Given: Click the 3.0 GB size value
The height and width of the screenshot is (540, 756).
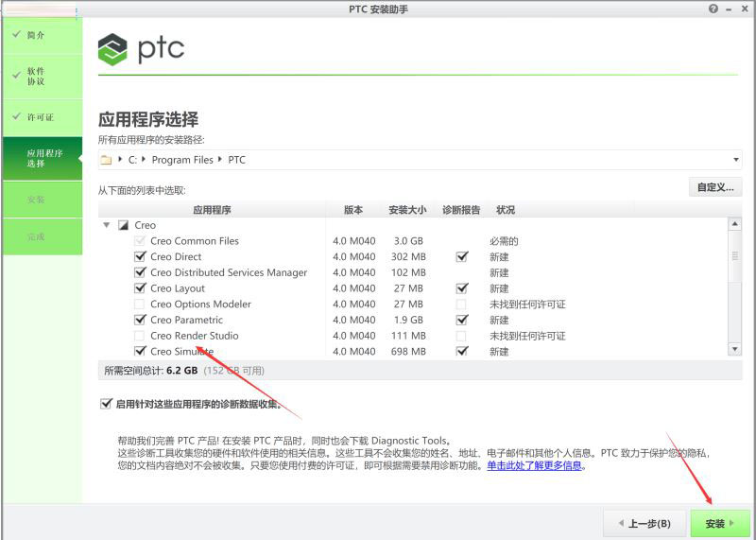Looking at the screenshot, I should coord(408,241).
